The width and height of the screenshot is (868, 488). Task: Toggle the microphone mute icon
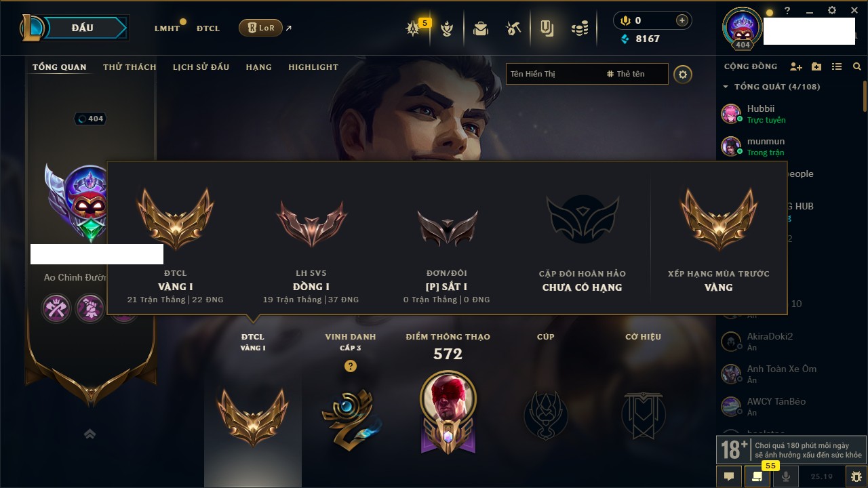[x=786, y=476]
